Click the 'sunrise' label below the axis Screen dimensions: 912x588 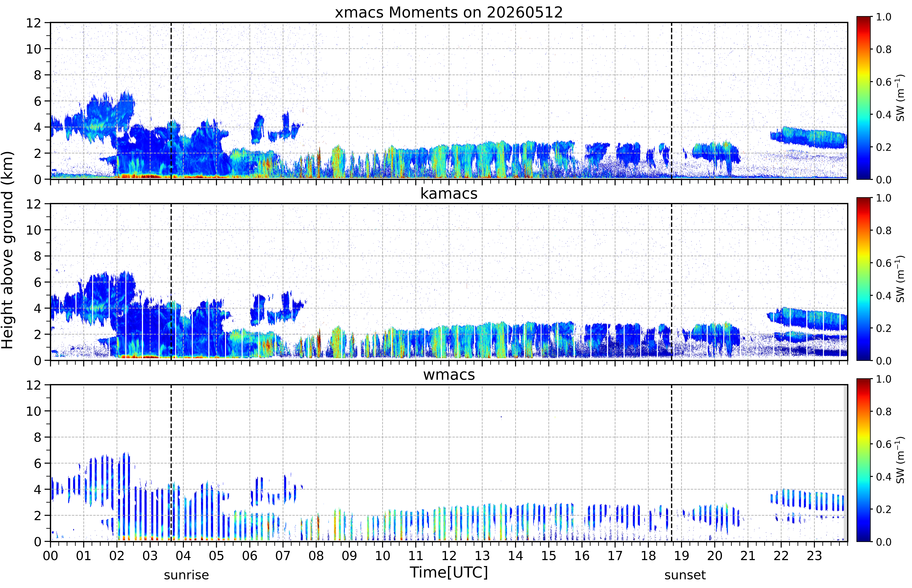pos(186,575)
